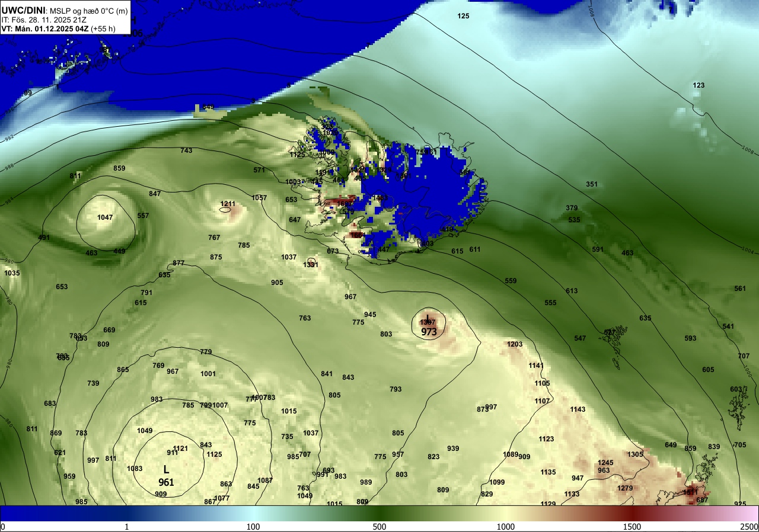Click the color scale end label 2500
This screenshot has width=759, height=532.
(750, 527)
